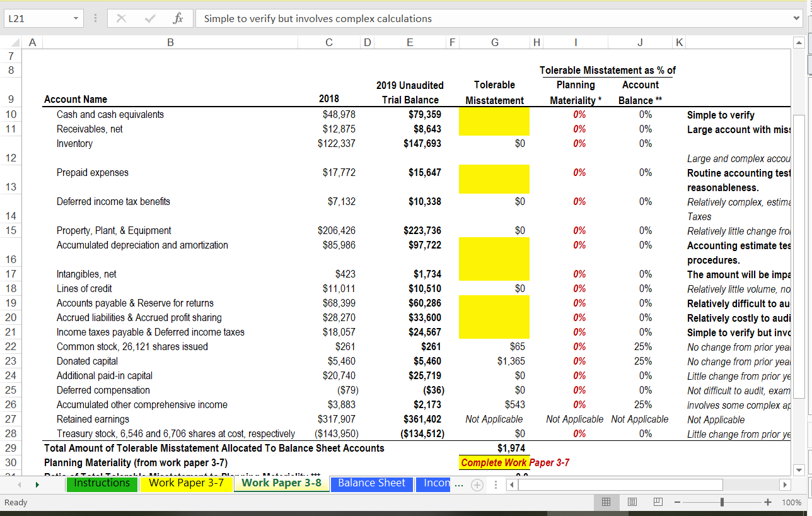Click the Ready status bar indicator
This screenshot has height=516, width=812.
pos(15,503)
